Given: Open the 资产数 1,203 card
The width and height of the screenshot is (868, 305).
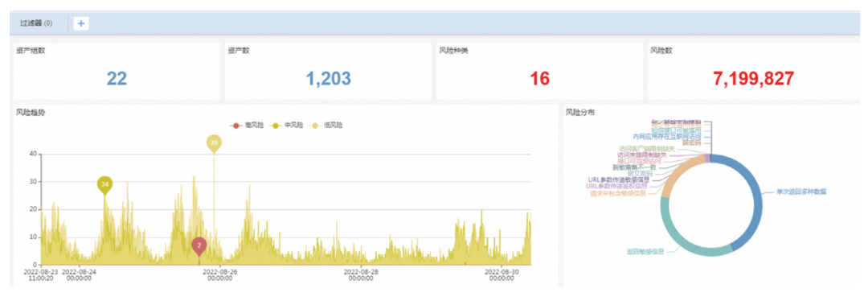Looking at the screenshot, I should 328,72.
